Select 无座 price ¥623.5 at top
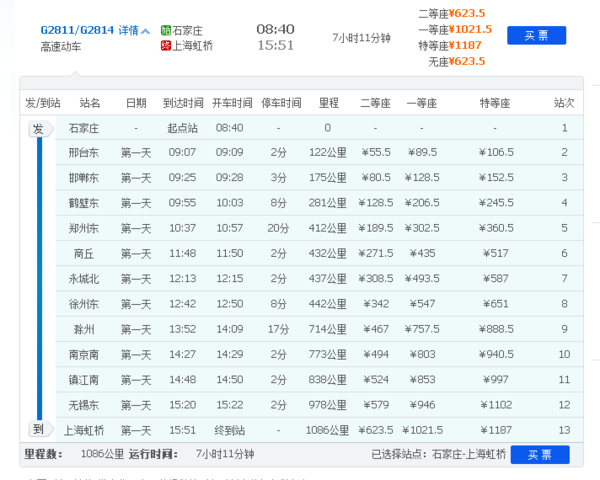 coord(467,62)
